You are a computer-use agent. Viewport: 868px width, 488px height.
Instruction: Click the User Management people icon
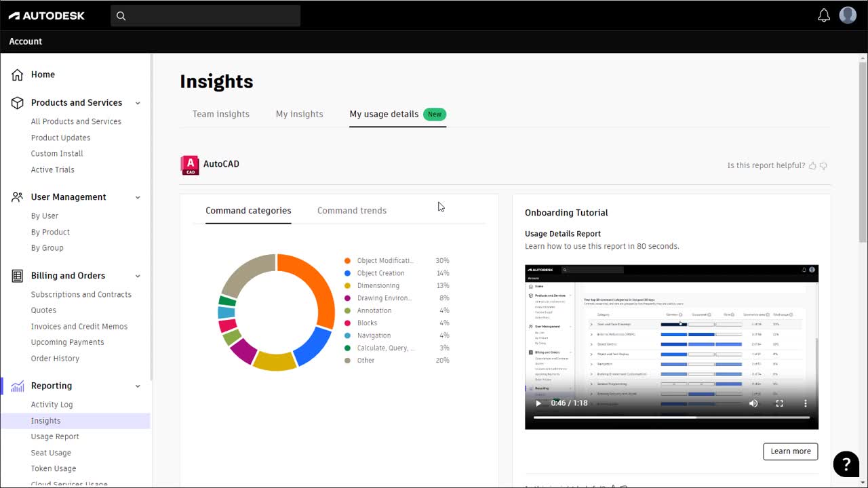coord(18,197)
